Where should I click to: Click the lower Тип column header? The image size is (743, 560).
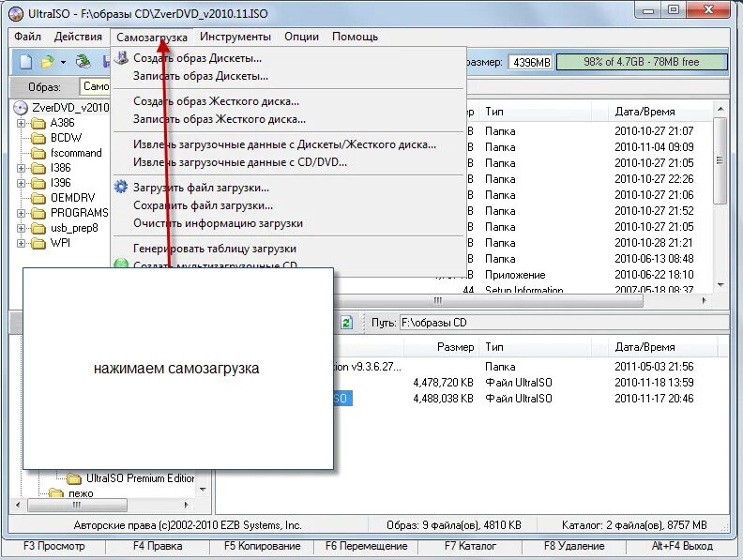[535, 347]
